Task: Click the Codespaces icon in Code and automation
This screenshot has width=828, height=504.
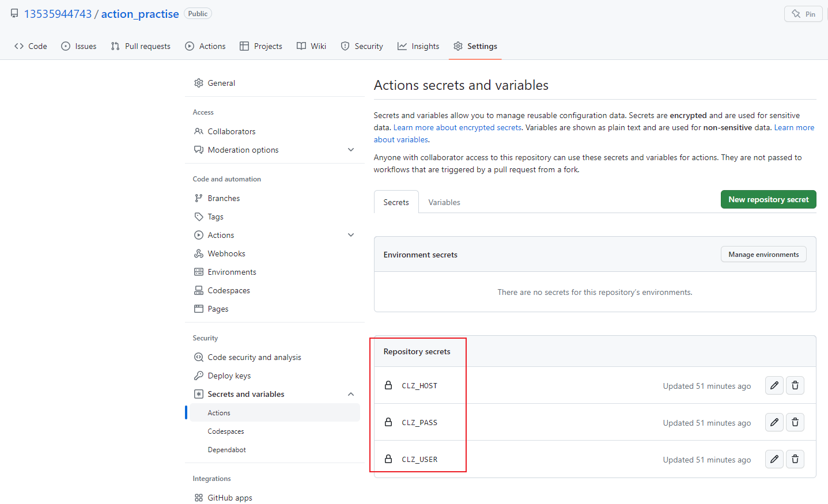Action: (199, 290)
